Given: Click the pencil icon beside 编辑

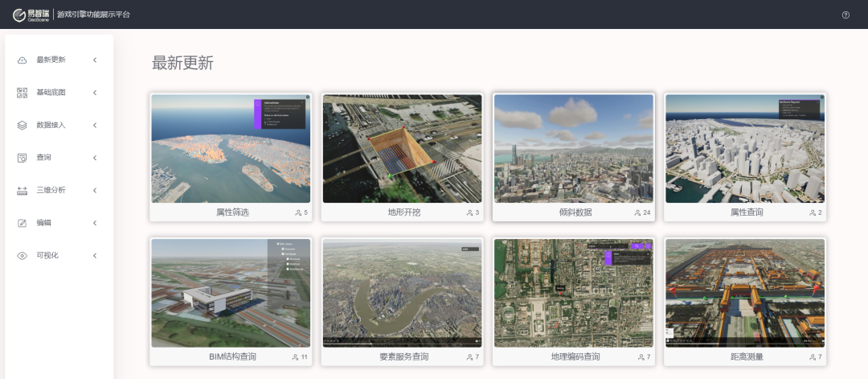Looking at the screenshot, I should point(23,224).
